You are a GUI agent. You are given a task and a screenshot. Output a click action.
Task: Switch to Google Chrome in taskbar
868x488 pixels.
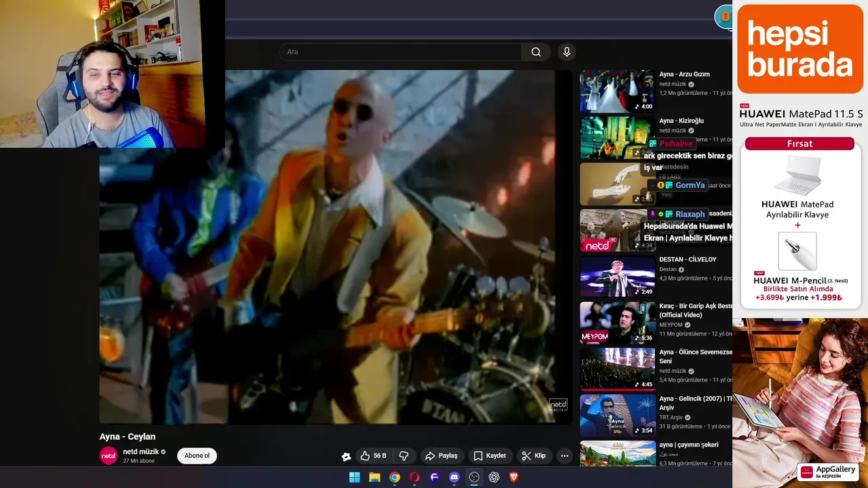point(395,477)
